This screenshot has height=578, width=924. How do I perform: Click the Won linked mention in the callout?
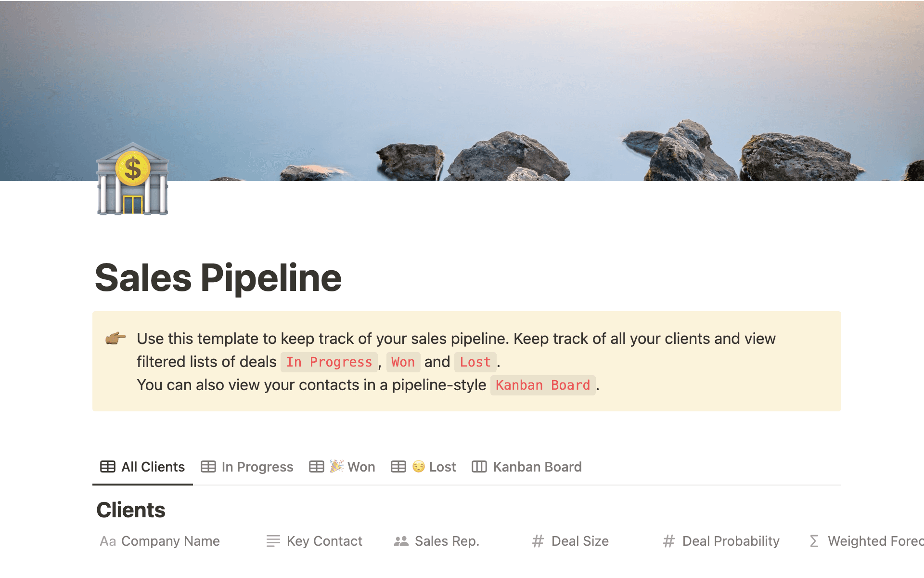click(x=403, y=362)
